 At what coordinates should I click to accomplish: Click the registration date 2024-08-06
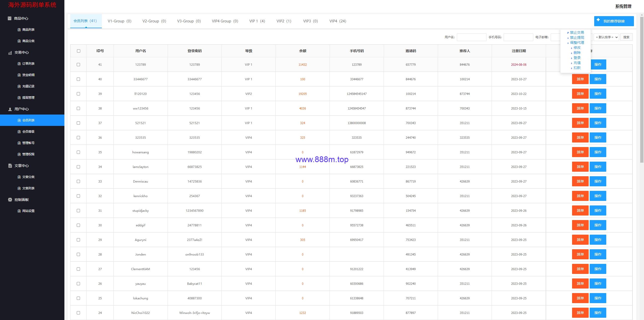coord(519,65)
